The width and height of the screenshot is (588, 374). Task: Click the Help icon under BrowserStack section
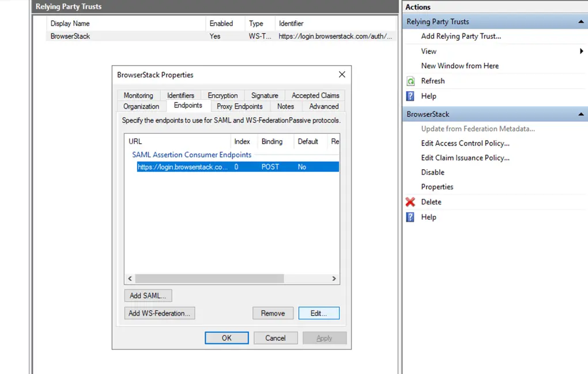[x=410, y=218]
